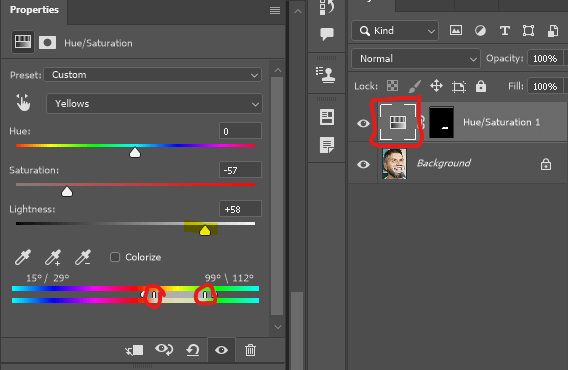This screenshot has width=568, height=370.
Task: Click the 99° \ 112° range readout
Action: point(229,278)
